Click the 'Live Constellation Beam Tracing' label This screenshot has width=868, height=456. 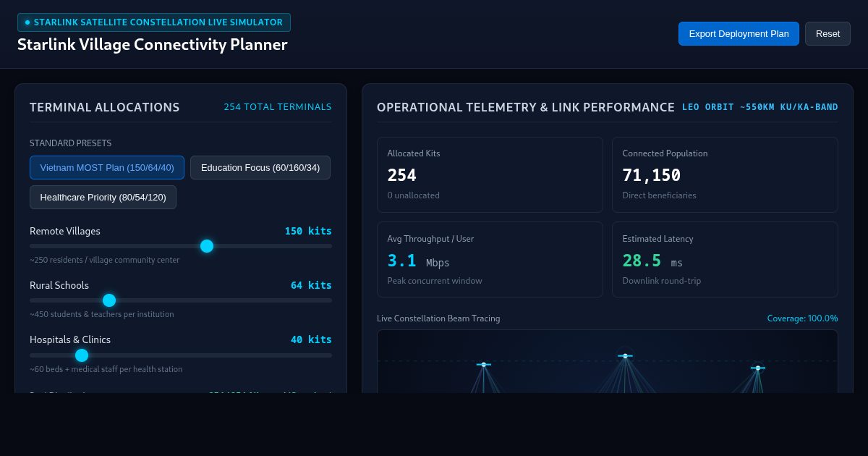point(438,318)
